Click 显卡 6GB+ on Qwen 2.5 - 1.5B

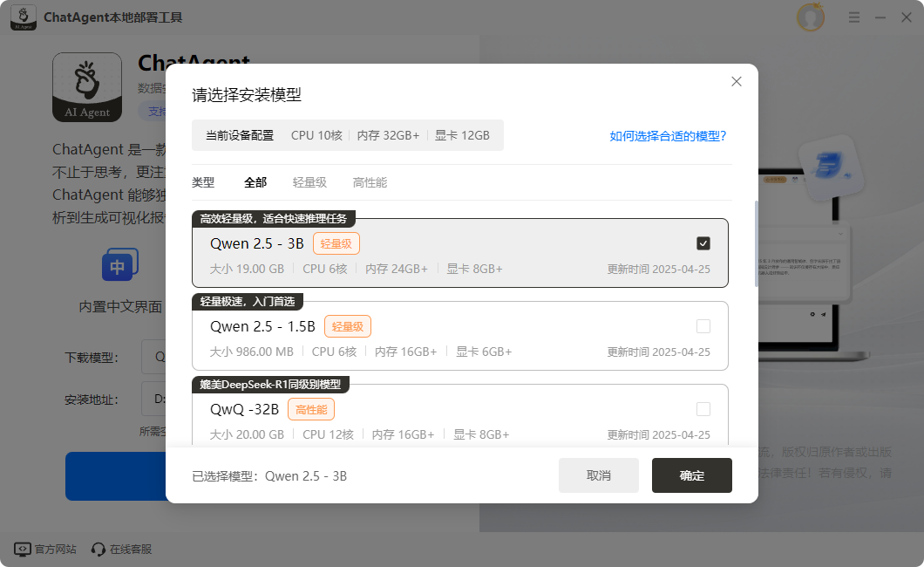tap(484, 352)
